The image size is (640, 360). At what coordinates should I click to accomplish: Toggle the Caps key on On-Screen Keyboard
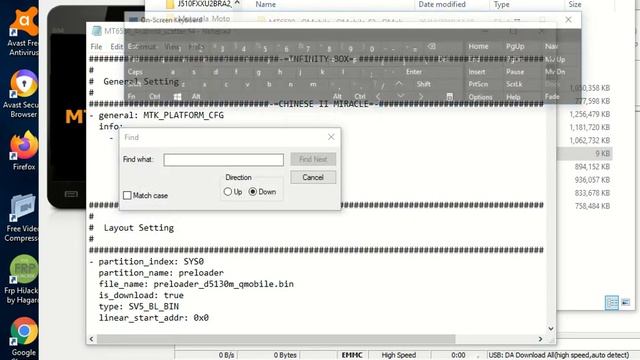click(135, 72)
